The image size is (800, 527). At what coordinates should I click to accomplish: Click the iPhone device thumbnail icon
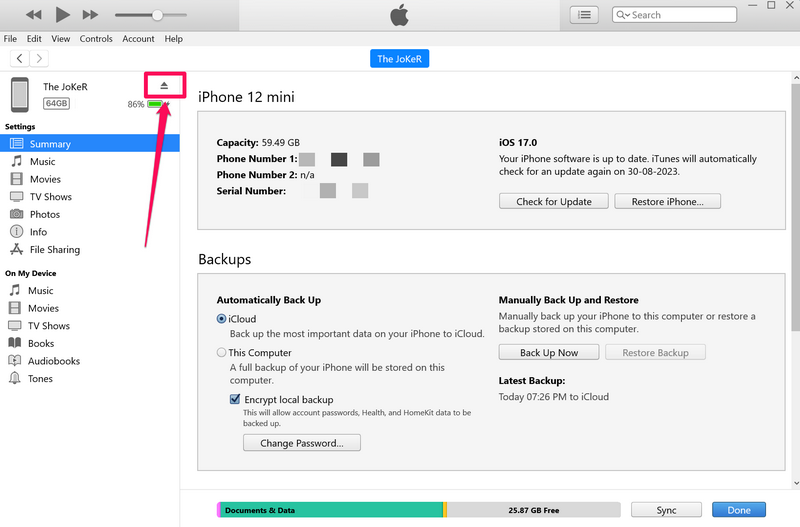tap(20, 95)
